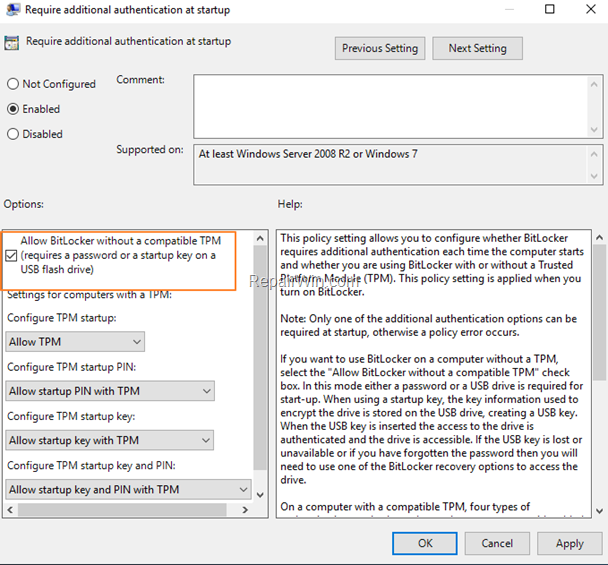This screenshot has height=565, width=608.
Task: Click the Options pane horizontal scrollbar thumb
Action: click(122, 510)
